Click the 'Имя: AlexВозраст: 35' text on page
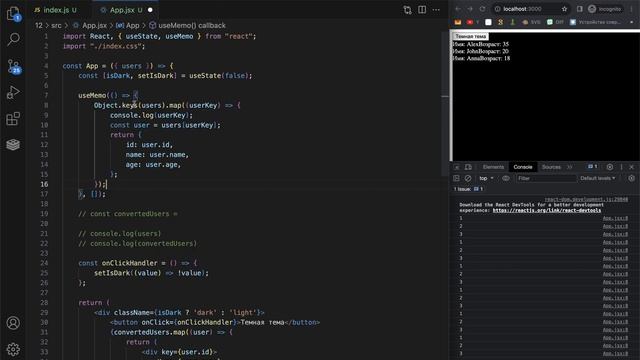Image resolution: width=640 pixels, height=360 pixels. tap(480, 44)
